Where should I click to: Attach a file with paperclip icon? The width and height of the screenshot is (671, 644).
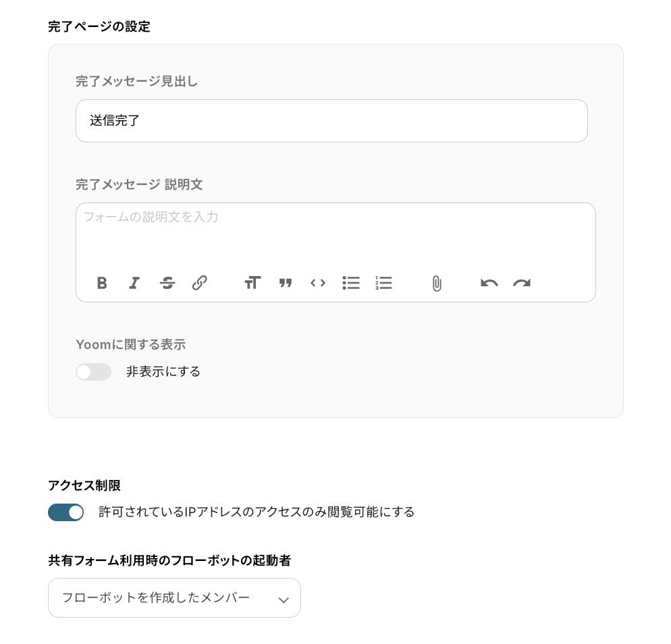tap(437, 284)
